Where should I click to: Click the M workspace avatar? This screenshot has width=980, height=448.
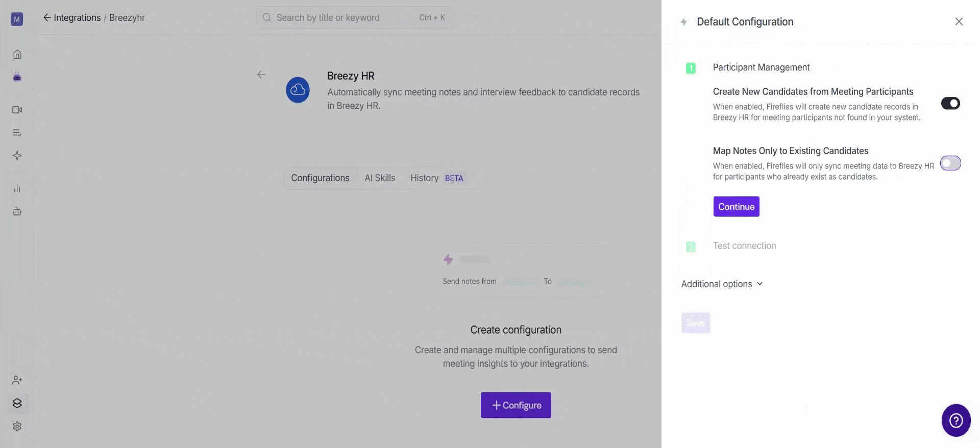point(17,19)
